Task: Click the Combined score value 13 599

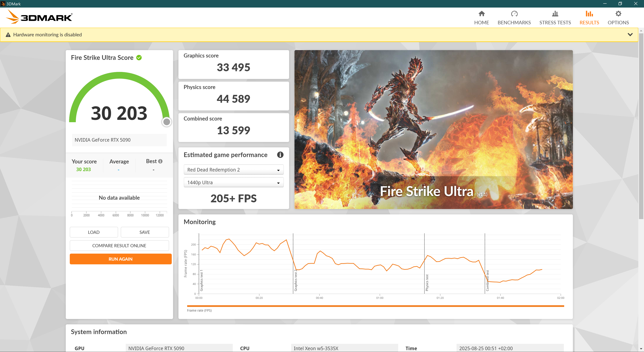Action: [x=233, y=130]
